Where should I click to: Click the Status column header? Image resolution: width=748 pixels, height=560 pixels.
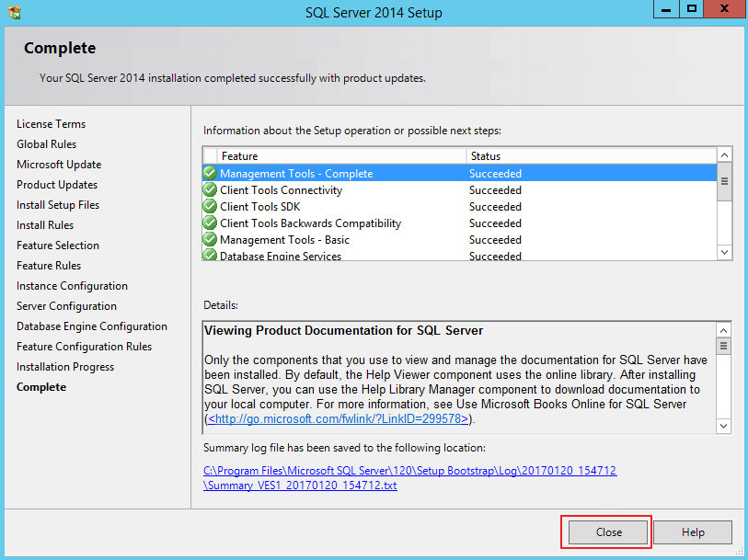click(591, 155)
